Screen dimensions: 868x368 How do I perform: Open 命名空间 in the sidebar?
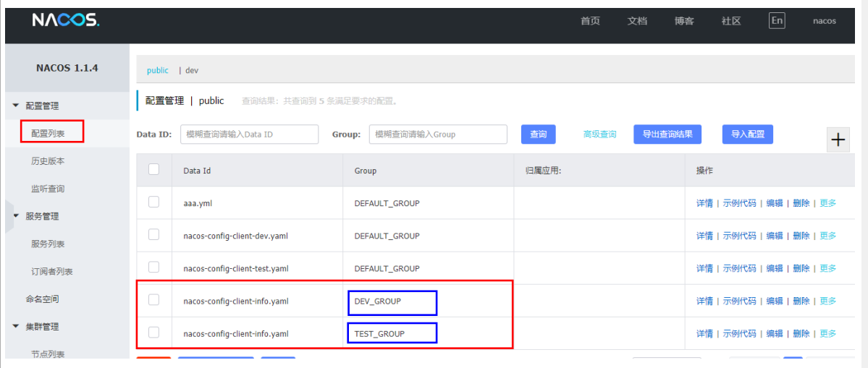coord(42,299)
